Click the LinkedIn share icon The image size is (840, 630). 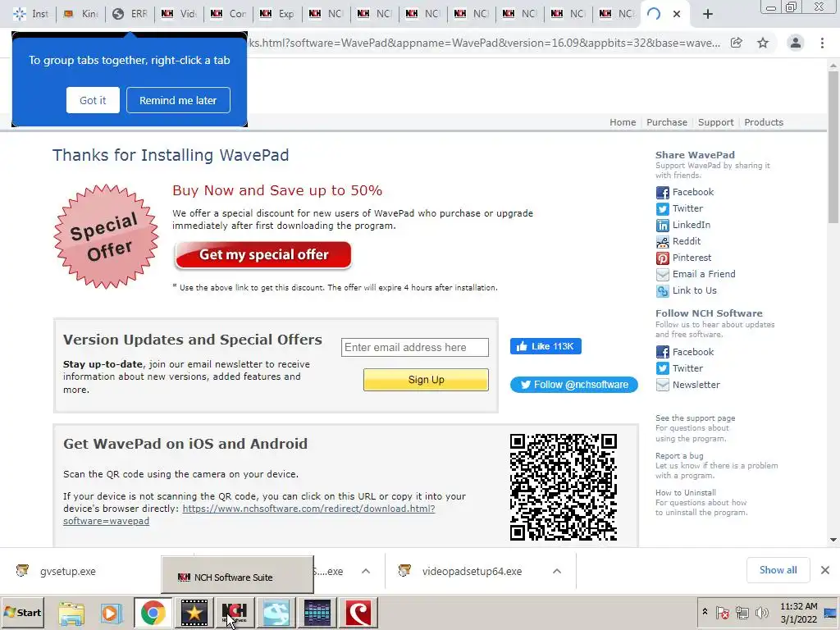pos(663,225)
